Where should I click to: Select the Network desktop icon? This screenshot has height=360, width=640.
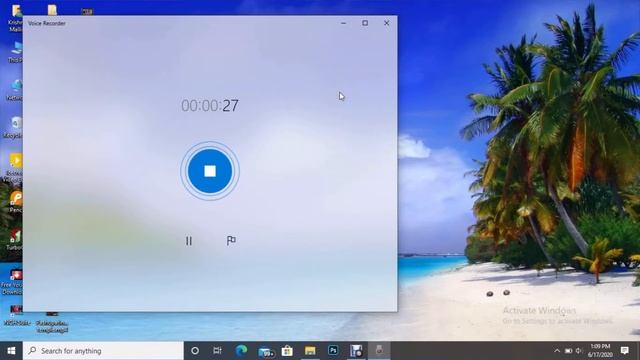coord(14,90)
